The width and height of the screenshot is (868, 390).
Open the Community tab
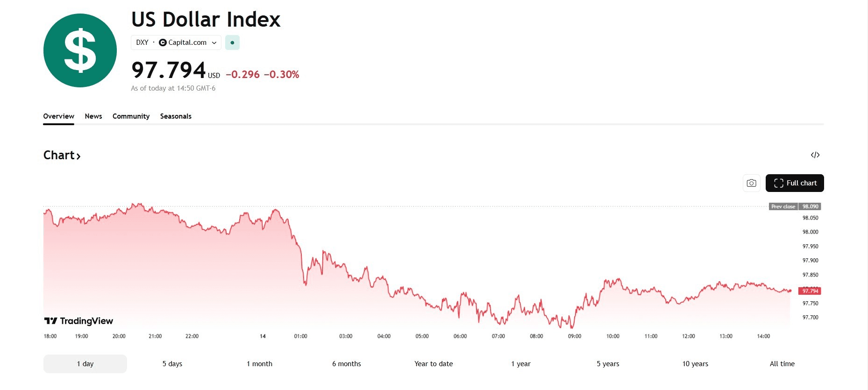(131, 116)
